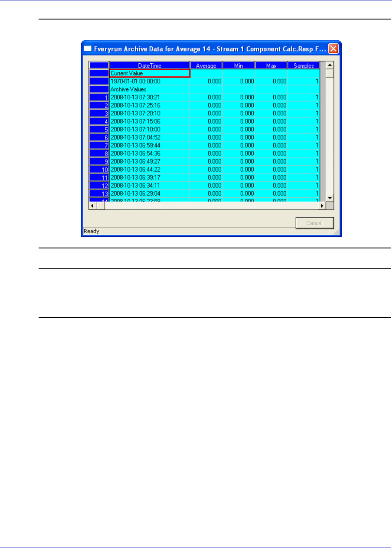The width and height of the screenshot is (392, 548).
Task: Click the Min value in 06:44:22 row
Action: point(238,170)
